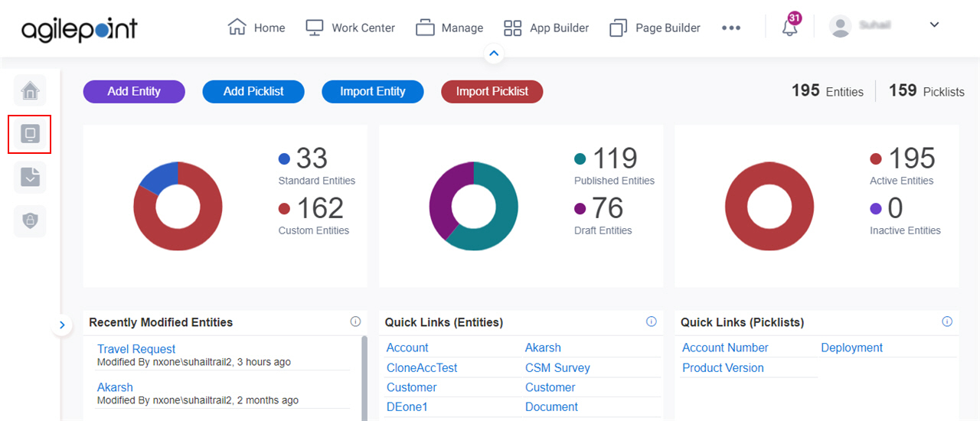980x421 pixels.
Task: Click the blue Standard Entities legend dot
Action: [x=284, y=159]
